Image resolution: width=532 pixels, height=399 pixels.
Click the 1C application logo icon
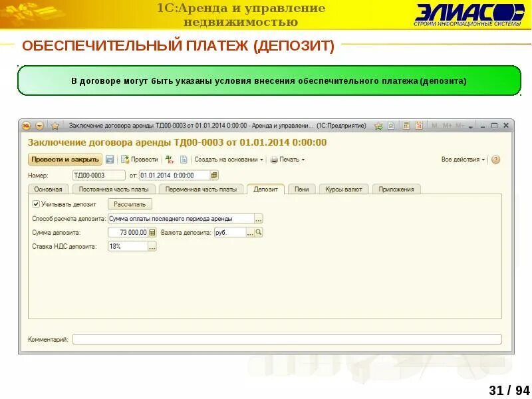click(26, 126)
